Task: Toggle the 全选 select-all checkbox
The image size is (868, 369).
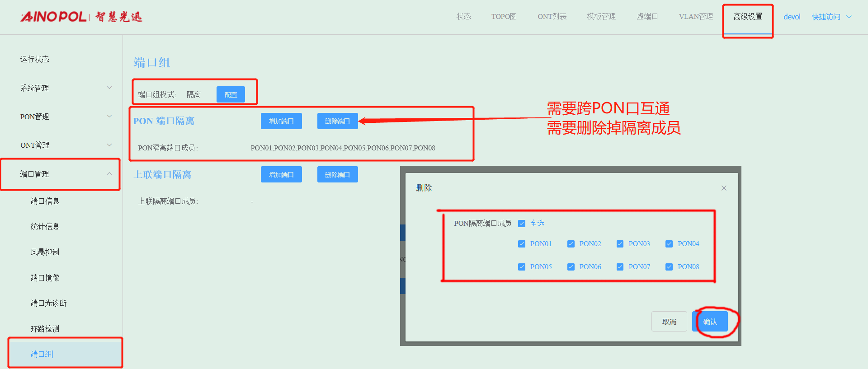Action: [x=522, y=224]
